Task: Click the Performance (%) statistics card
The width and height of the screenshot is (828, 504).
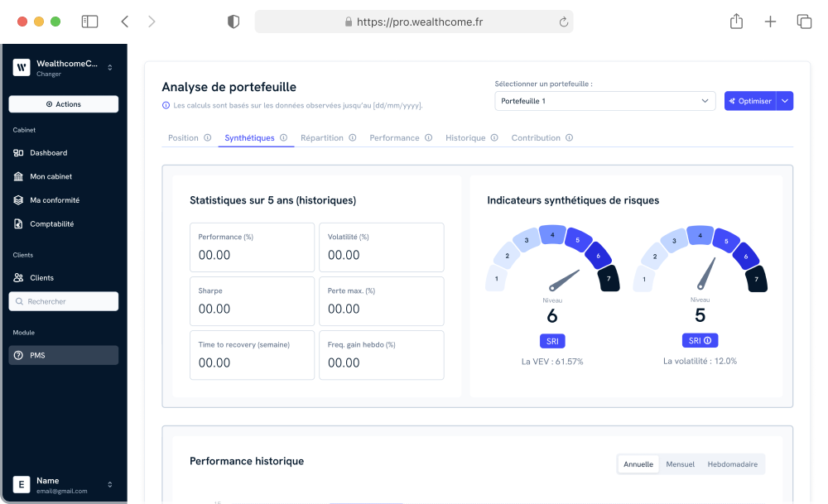Action: (x=252, y=247)
